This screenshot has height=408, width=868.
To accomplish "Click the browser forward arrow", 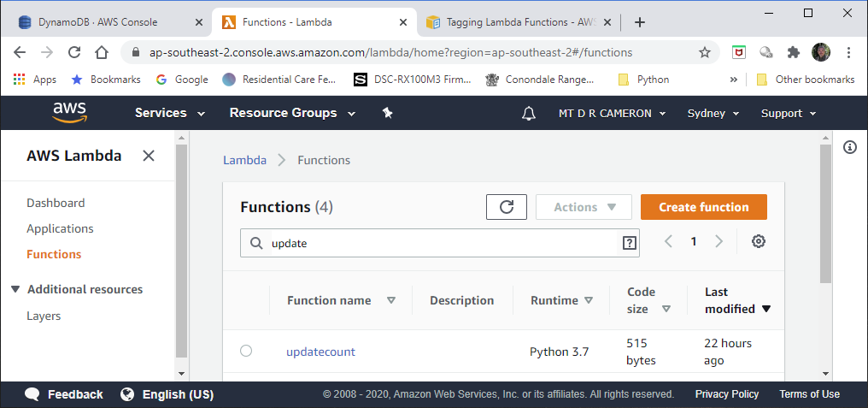I will pyautogui.click(x=47, y=53).
